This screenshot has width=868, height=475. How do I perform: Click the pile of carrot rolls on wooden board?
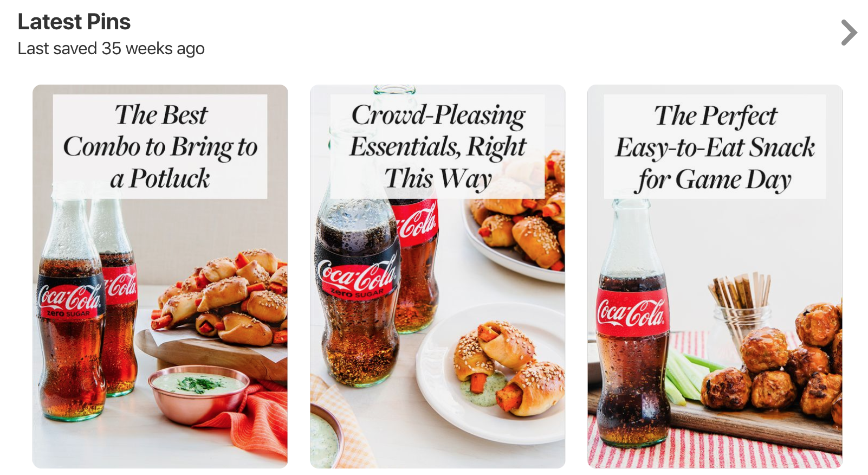tap(228, 301)
